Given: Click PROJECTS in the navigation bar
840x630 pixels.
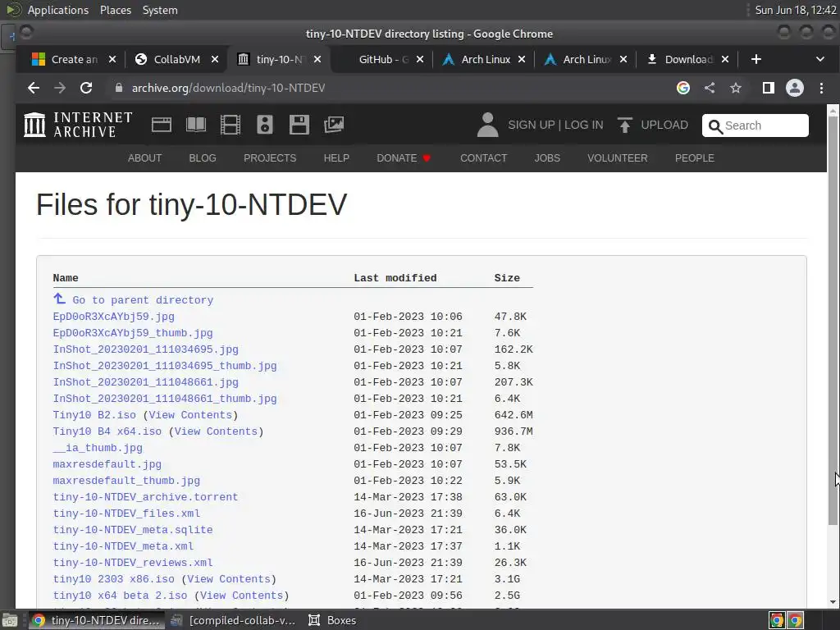Looking at the screenshot, I should (270, 158).
